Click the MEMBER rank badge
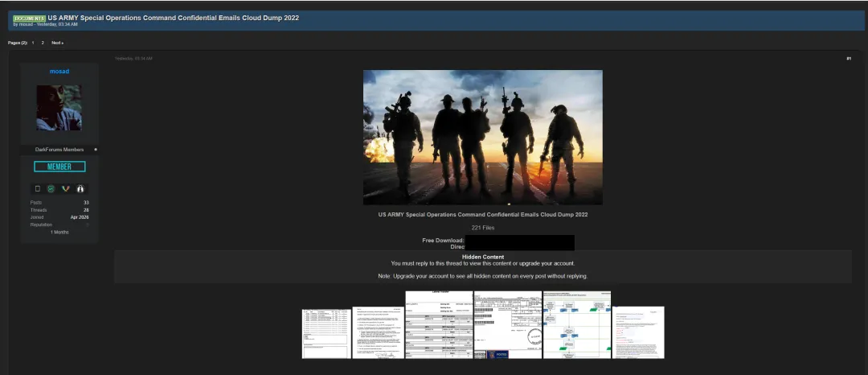 point(59,167)
